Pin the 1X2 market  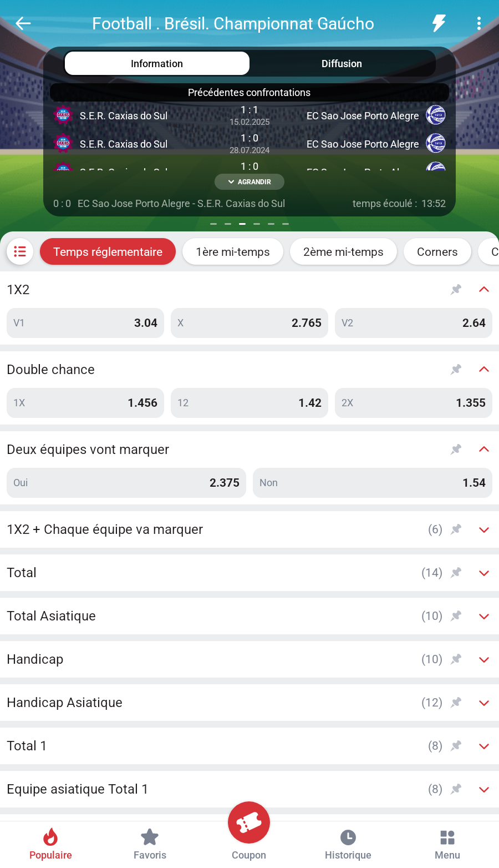pos(456,290)
